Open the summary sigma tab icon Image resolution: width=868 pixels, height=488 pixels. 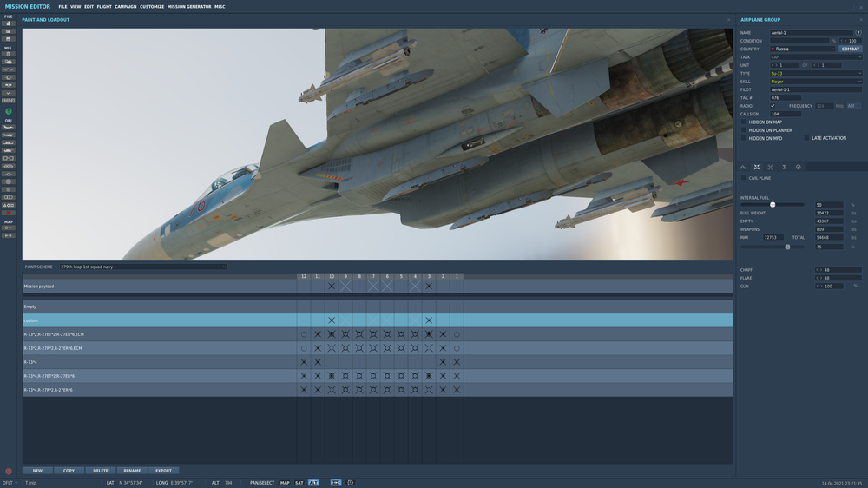785,167
